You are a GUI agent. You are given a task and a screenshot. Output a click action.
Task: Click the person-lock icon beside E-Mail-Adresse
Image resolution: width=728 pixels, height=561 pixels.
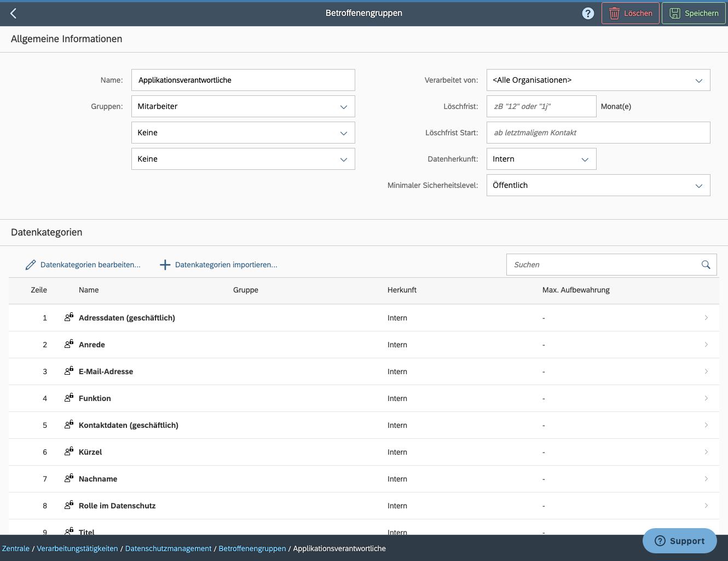tap(68, 370)
